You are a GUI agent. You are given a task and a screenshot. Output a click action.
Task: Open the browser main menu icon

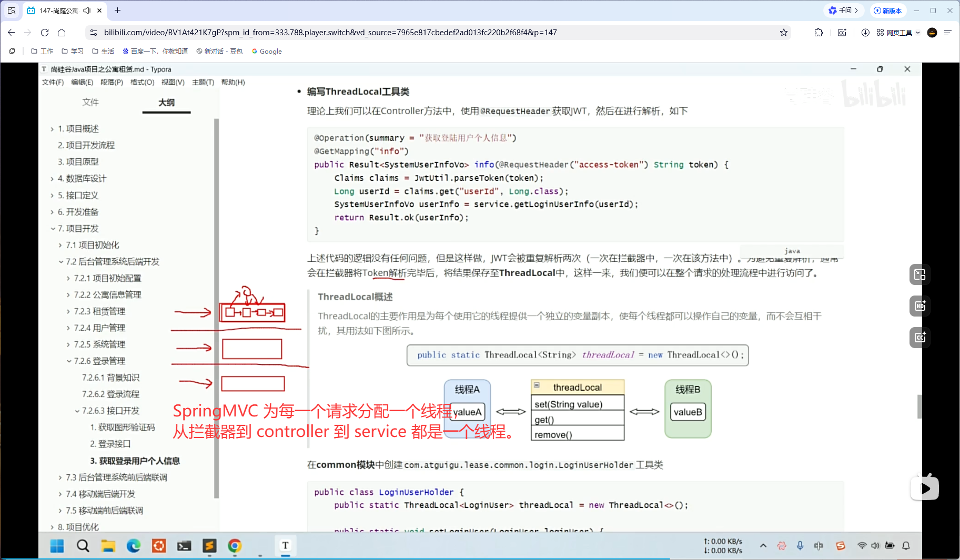[948, 33]
